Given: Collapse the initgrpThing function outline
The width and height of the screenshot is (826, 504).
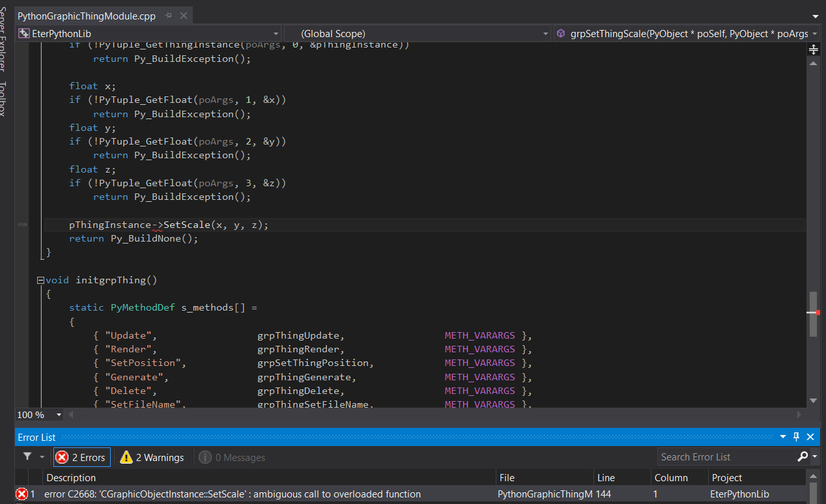Looking at the screenshot, I should 40,281.
